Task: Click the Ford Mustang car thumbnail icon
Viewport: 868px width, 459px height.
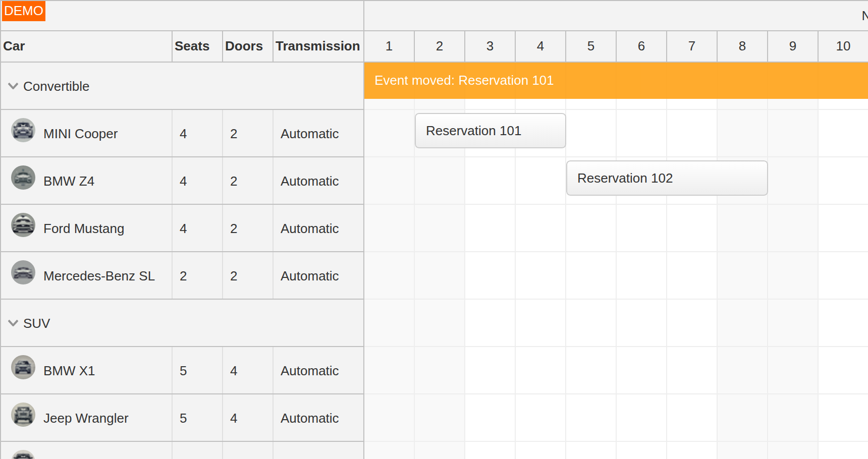Action: coord(23,225)
